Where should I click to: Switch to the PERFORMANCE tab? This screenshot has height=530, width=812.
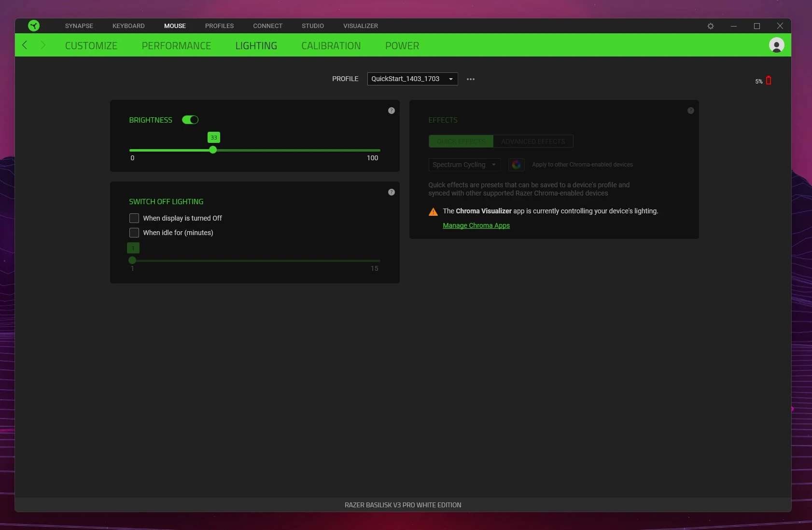[176, 46]
